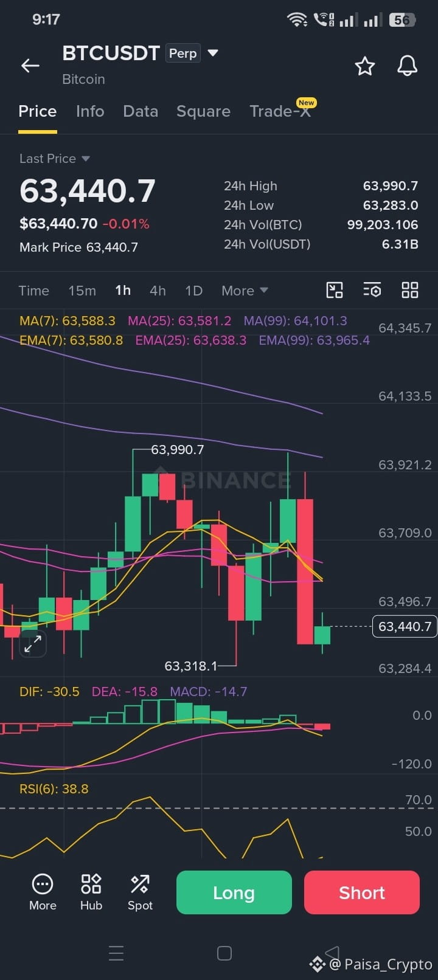
Task: Tap the large last price 63,440.7
Action: [x=88, y=191]
